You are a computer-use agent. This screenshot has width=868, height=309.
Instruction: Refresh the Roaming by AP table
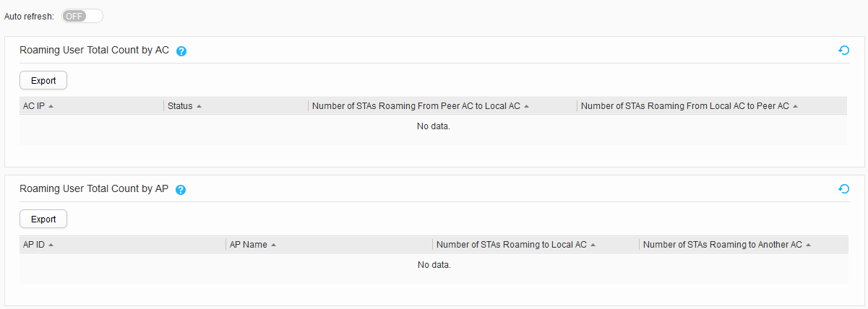[x=843, y=189]
